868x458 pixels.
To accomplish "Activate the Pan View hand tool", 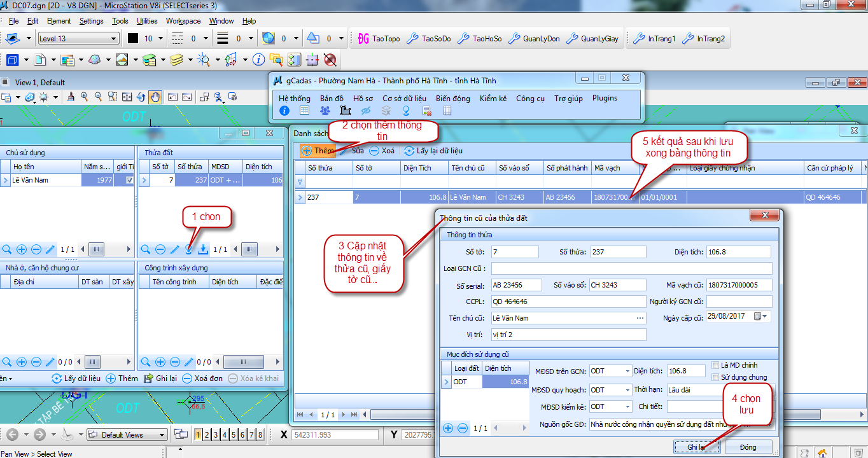I will click(155, 97).
